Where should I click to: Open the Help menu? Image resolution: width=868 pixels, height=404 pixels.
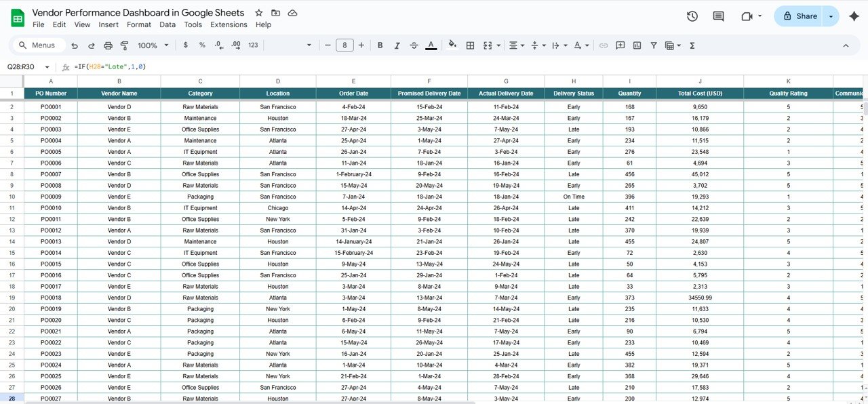click(263, 24)
